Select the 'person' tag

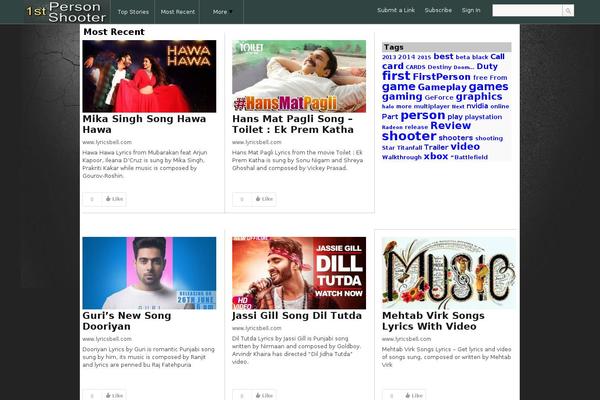pyautogui.click(x=423, y=116)
